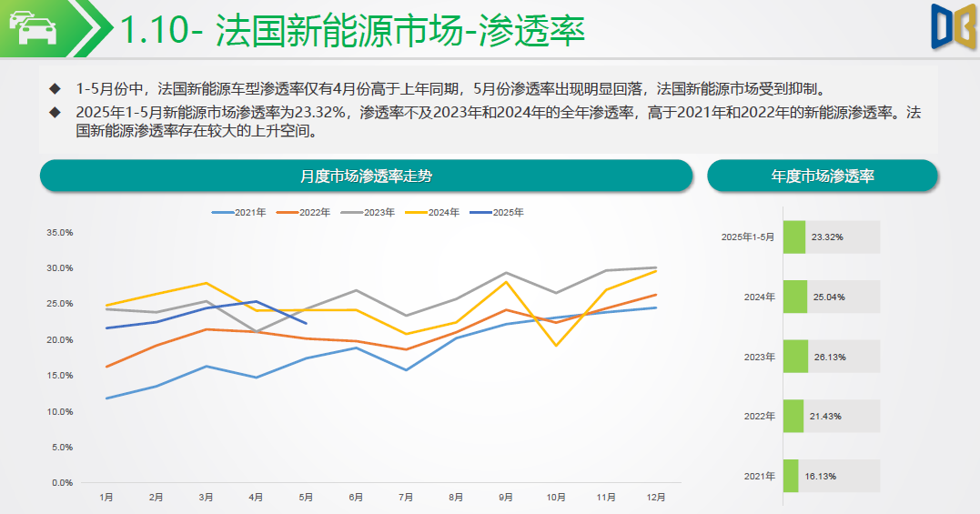Click the green bar for 2022年
980x514 pixels.
coord(793,416)
